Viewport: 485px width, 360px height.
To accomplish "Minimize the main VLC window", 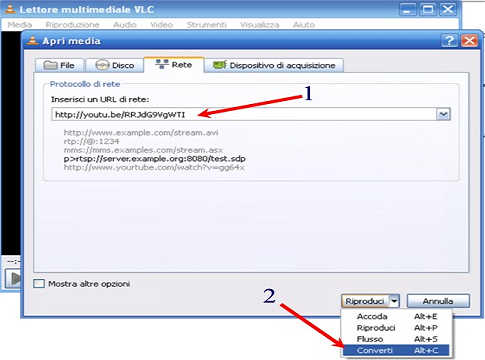I will [x=407, y=9].
